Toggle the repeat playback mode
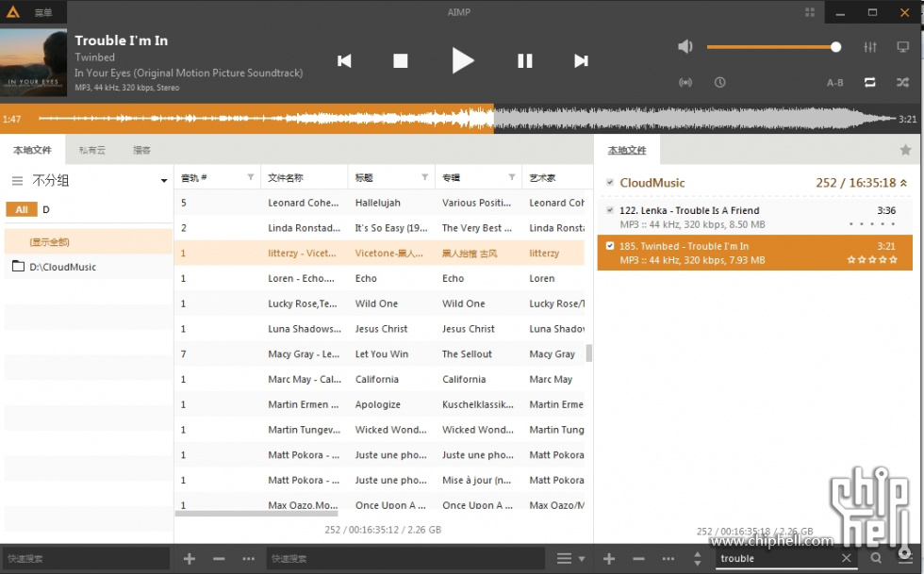 [x=869, y=83]
